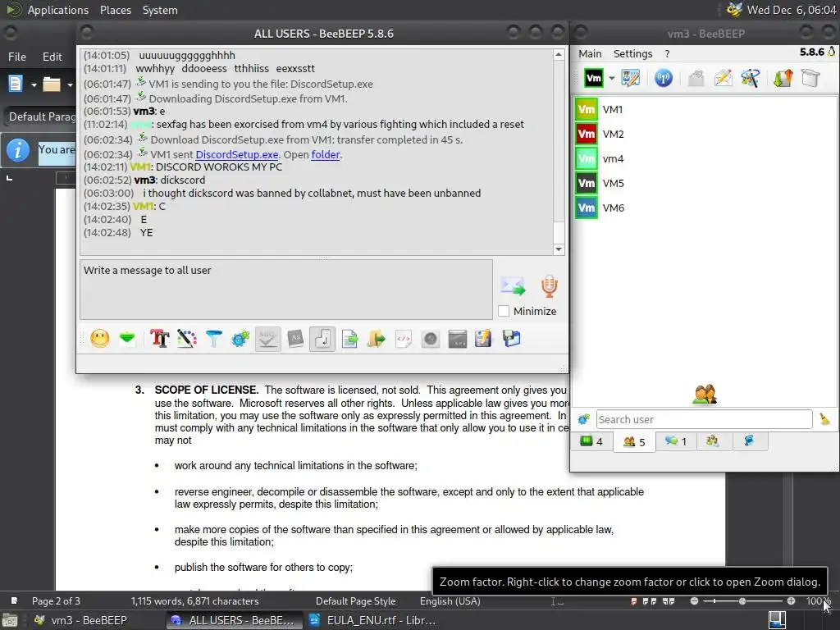
Task: Clear the user search with broom icon
Action: coord(824,419)
